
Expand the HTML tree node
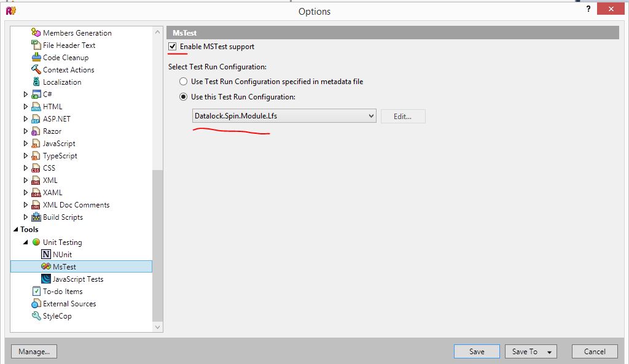tap(25, 107)
